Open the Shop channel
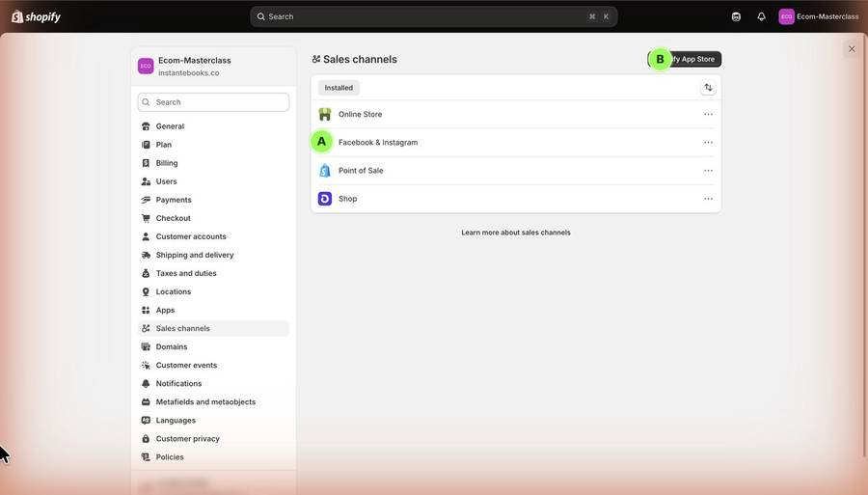 click(x=515, y=199)
